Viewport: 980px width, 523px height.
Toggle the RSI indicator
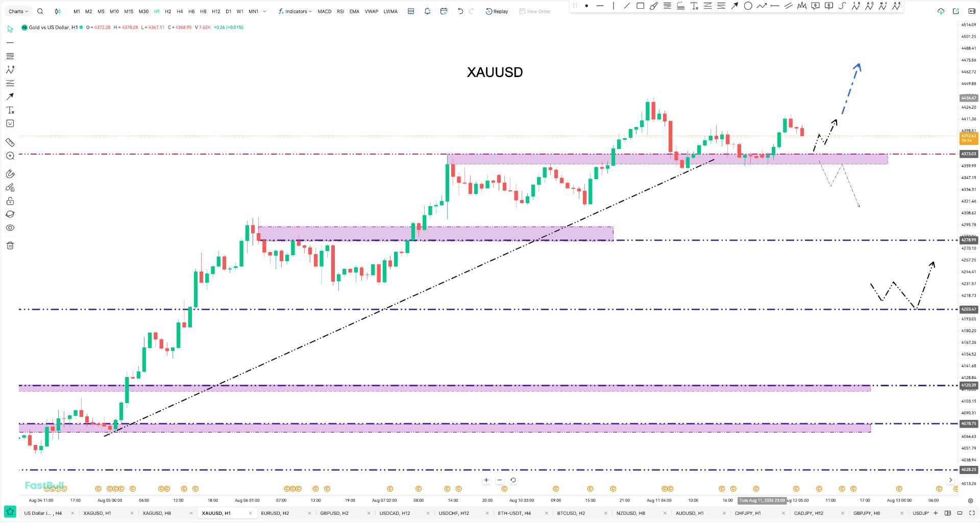pyautogui.click(x=340, y=11)
